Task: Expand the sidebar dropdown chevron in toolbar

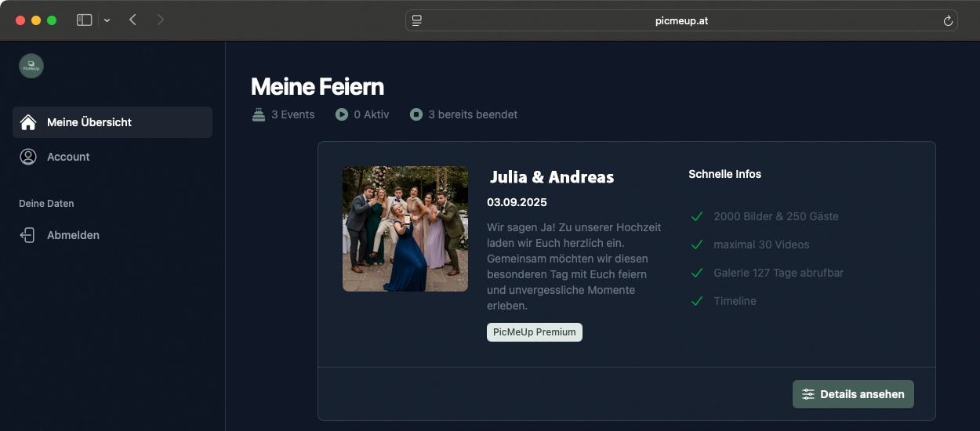Action: (107, 20)
